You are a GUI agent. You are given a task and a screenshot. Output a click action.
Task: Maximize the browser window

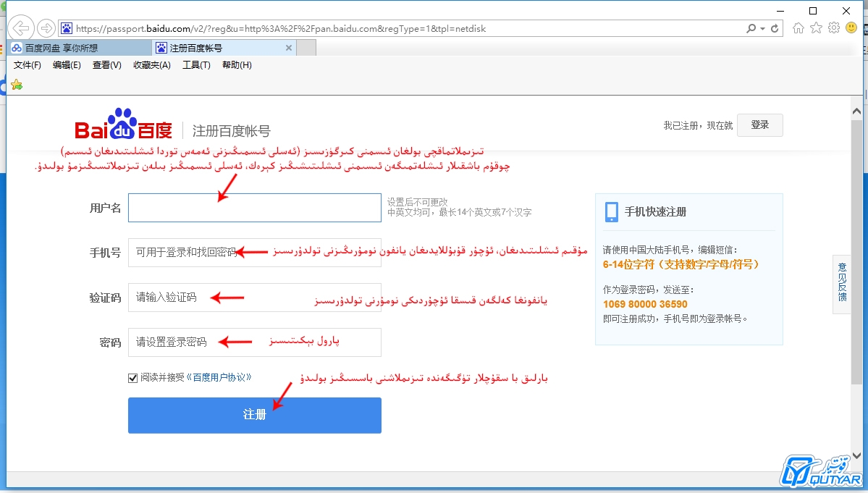pos(813,11)
